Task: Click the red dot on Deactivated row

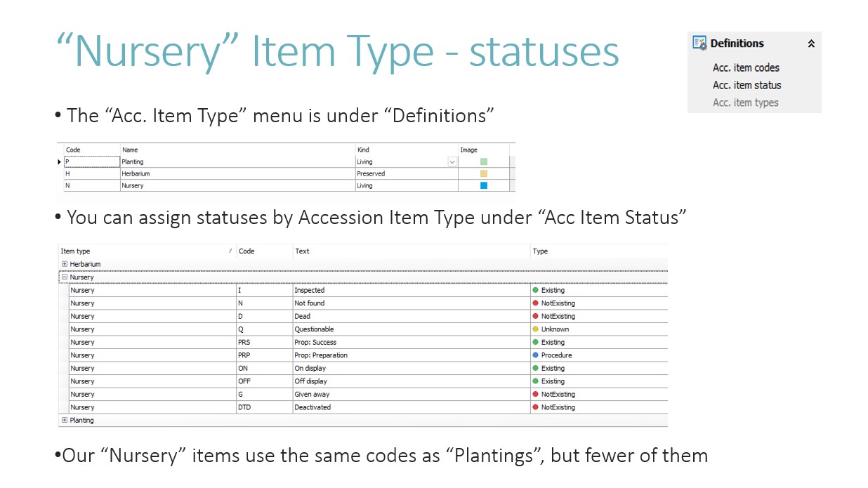Action: [x=535, y=407]
